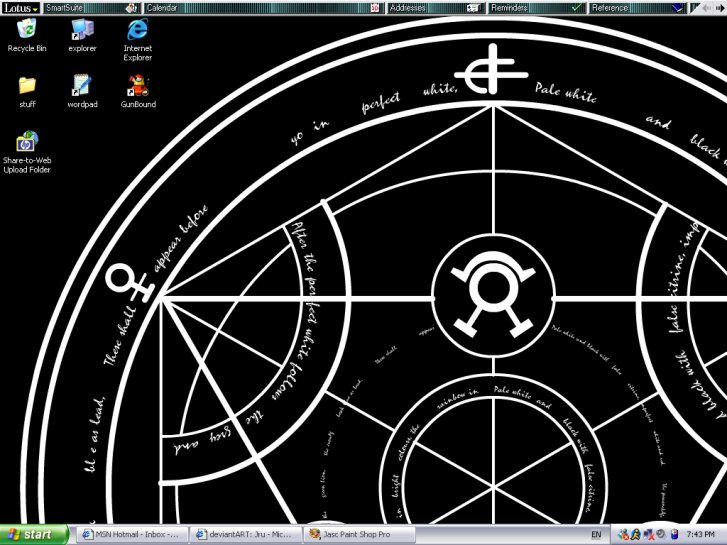This screenshot has height=545, width=727.
Task: Click the AIM running man tray icon
Action: click(635, 535)
